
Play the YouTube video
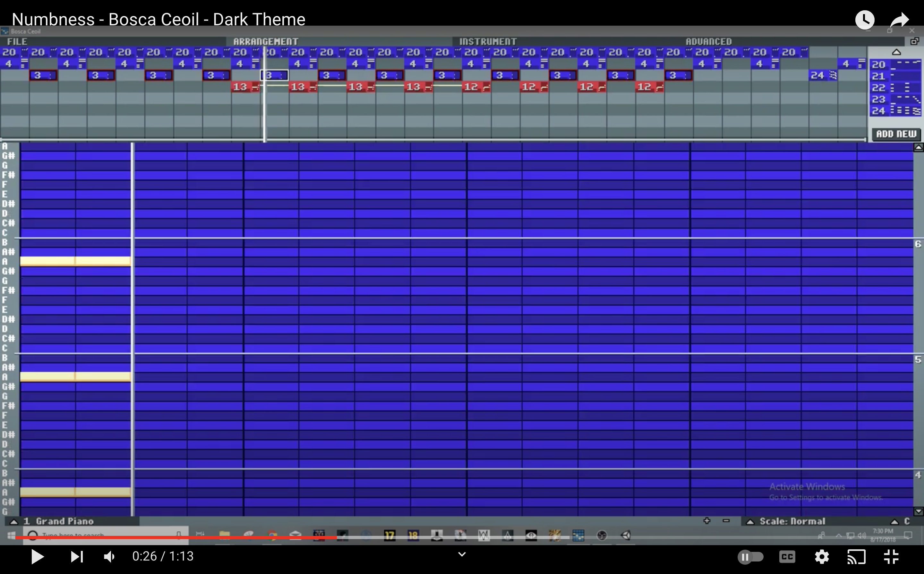coord(37,557)
